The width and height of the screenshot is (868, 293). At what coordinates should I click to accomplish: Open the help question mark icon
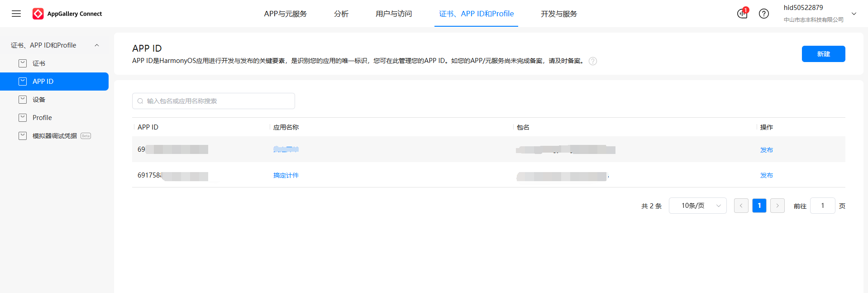(764, 14)
